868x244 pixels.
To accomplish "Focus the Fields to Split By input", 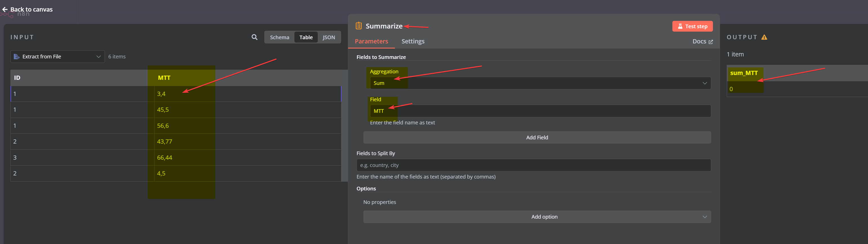I will [x=533, y=165].
